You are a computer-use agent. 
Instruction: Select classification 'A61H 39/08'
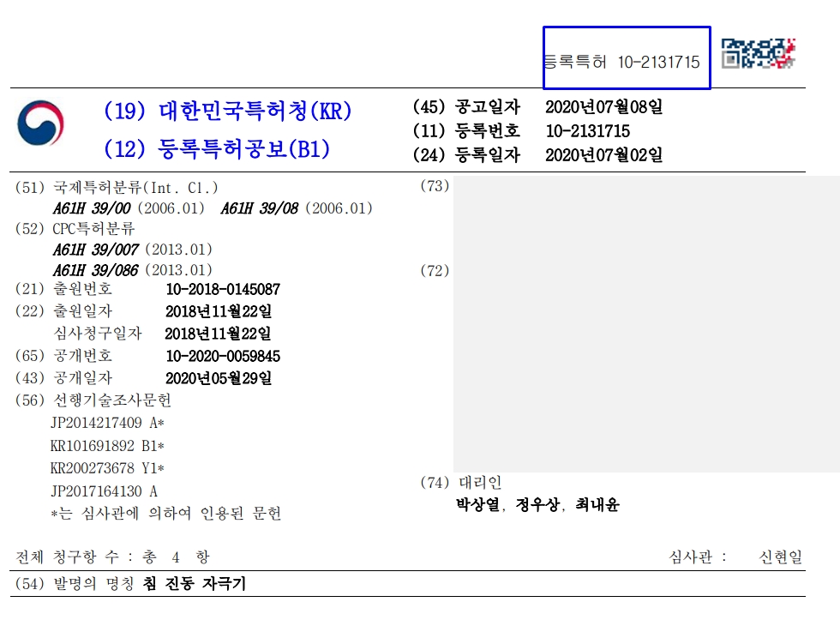259,208
